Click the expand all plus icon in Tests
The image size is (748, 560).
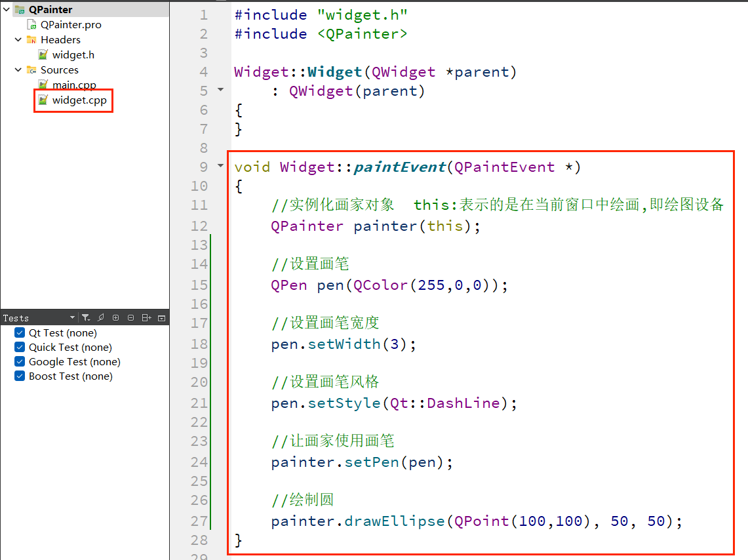pyautogui.click(x=116, y=317)
